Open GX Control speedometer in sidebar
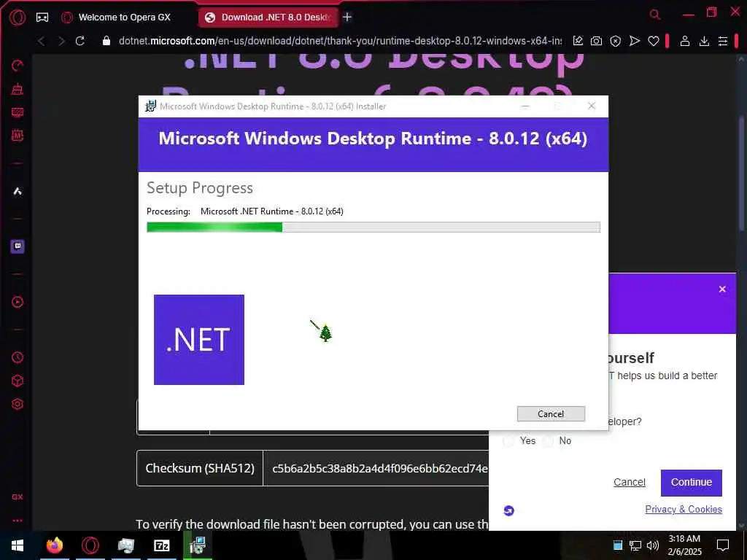The height and width of the screenshot is (560, 747). (x=18, y=66)
